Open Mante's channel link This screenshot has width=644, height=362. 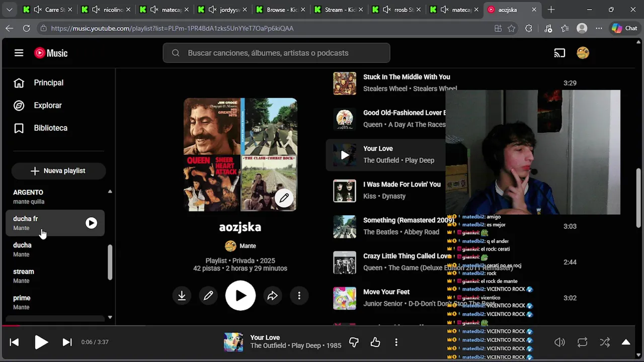[x=248, y=246]
